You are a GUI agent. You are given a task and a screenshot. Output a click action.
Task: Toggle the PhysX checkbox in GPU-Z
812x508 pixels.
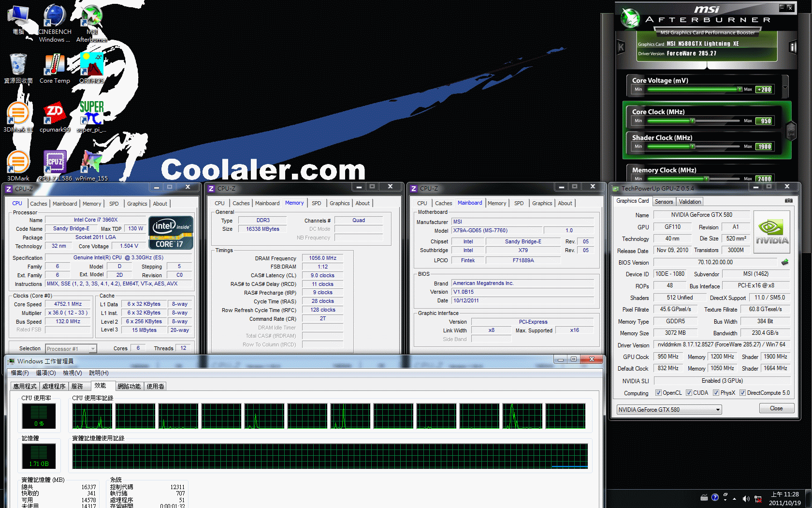point(716,393)
